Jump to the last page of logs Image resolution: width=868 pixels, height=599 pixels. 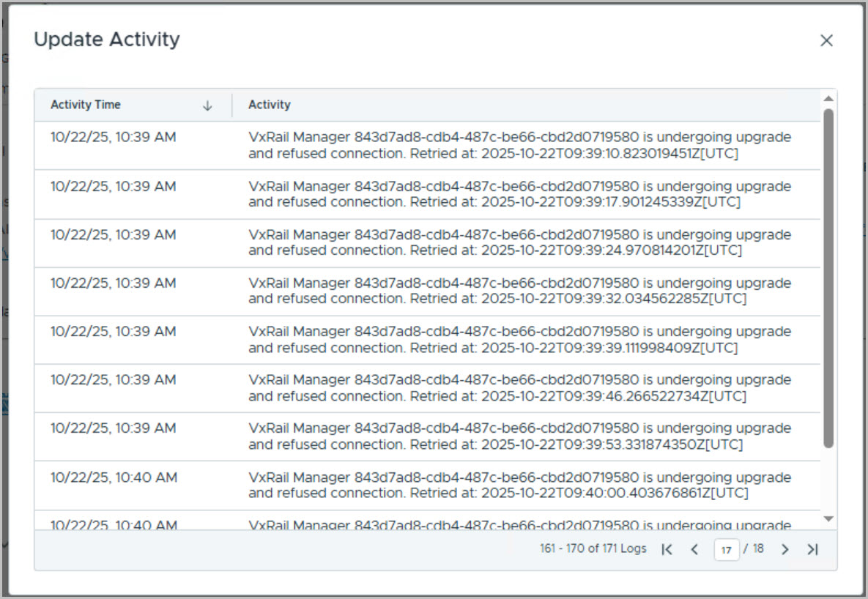point(812,549)
